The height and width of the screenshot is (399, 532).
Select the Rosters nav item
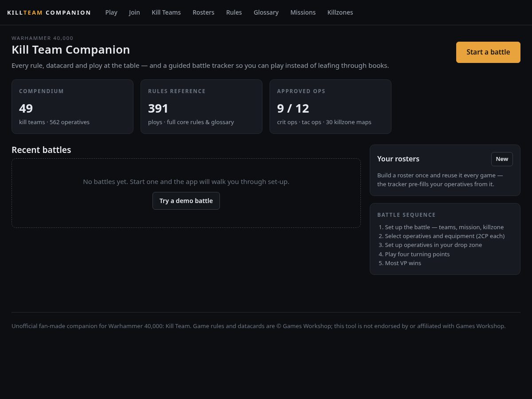(203, 12)
